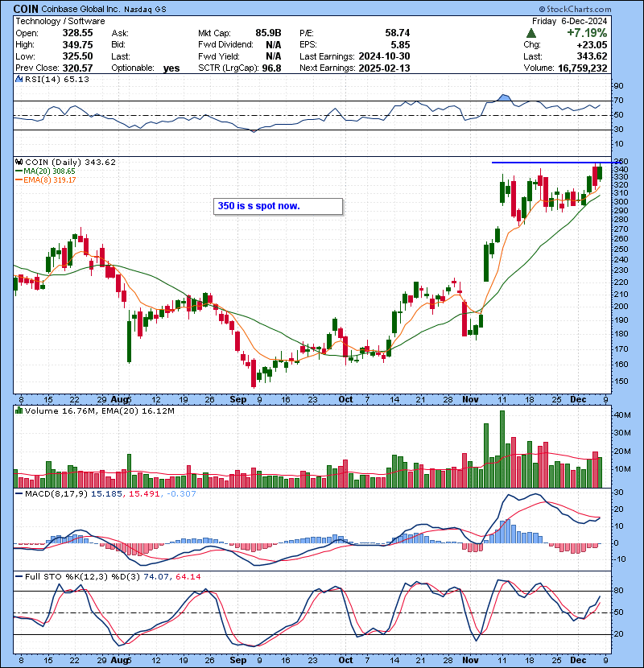Click the Low value 325.50
The width and height of the screenshot is (644, 668).
pos(77,56)
